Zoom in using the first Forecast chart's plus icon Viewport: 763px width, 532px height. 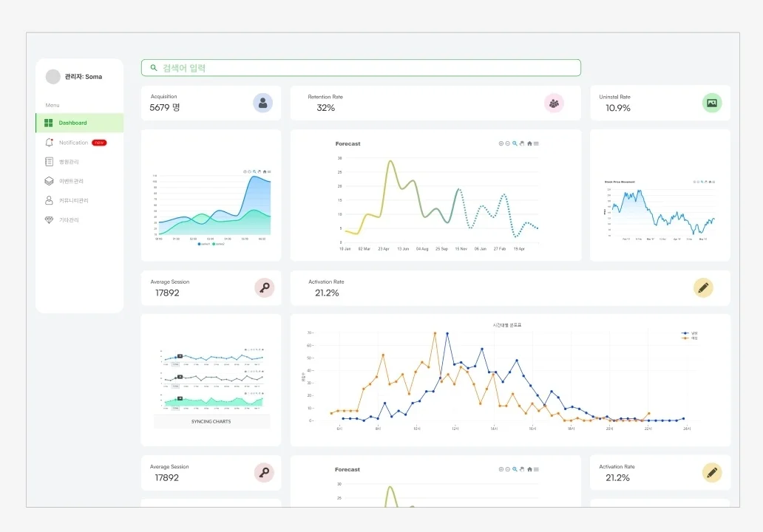point(501,143)
